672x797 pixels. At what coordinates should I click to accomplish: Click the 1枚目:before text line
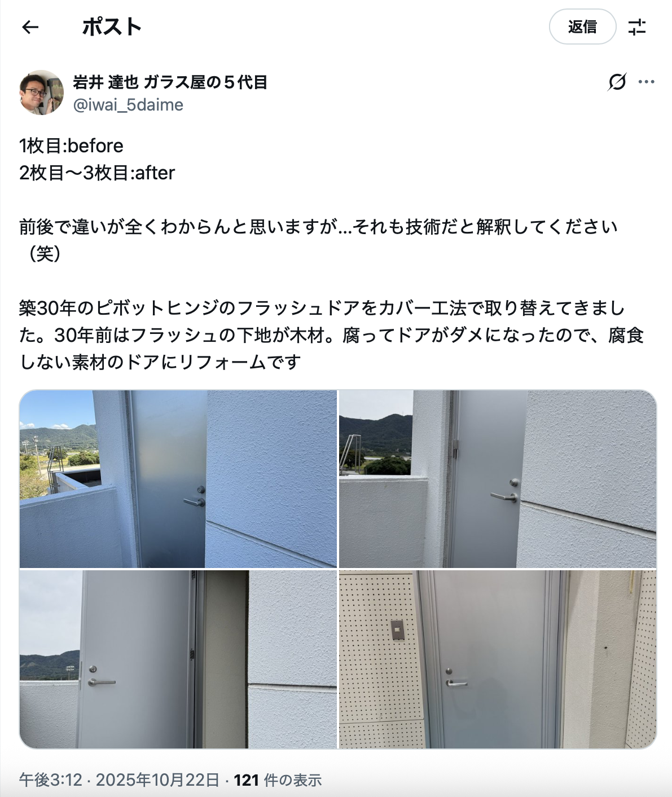pos(71,146)
